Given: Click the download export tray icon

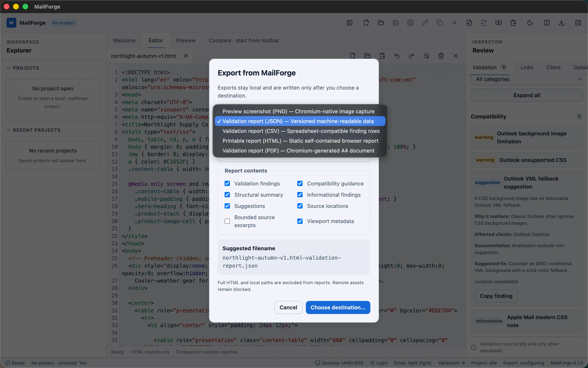Looking at the screenshot, I should [561, 23].
